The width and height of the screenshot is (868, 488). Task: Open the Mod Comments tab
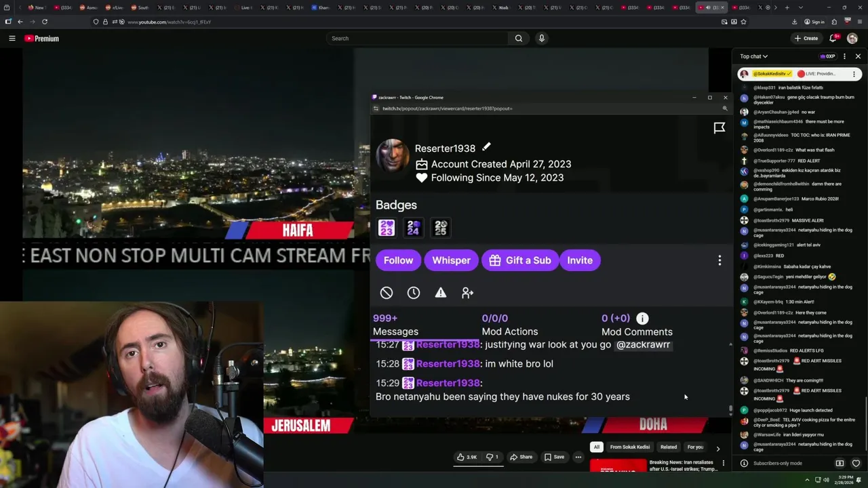(x=637, y=325)
